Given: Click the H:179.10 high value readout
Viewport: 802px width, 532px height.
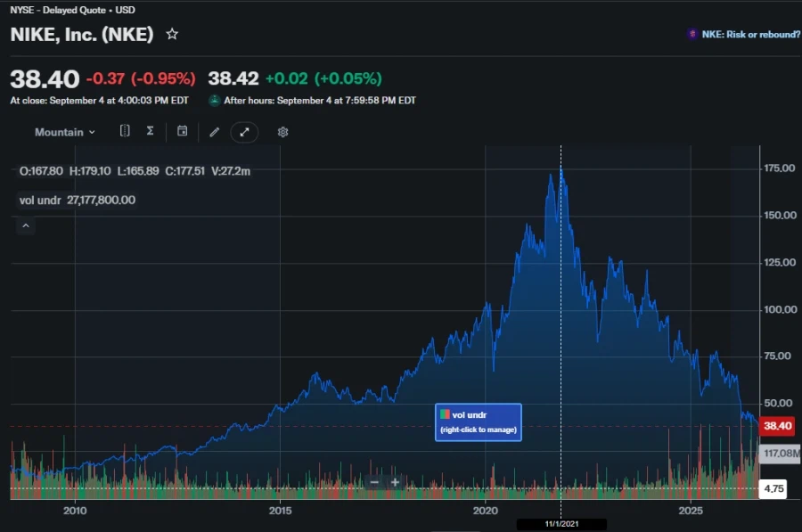Looking at the screenshot, I should point(90,171).
